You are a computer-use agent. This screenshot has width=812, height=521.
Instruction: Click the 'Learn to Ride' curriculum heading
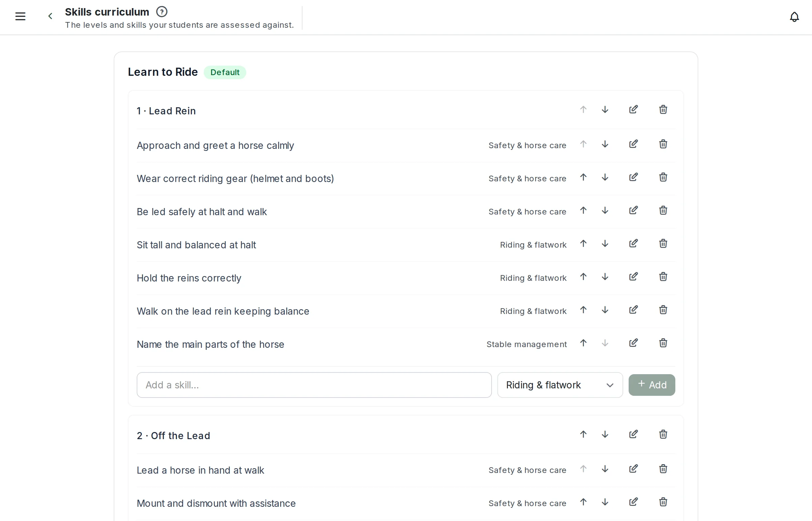[x=163, y=72]
